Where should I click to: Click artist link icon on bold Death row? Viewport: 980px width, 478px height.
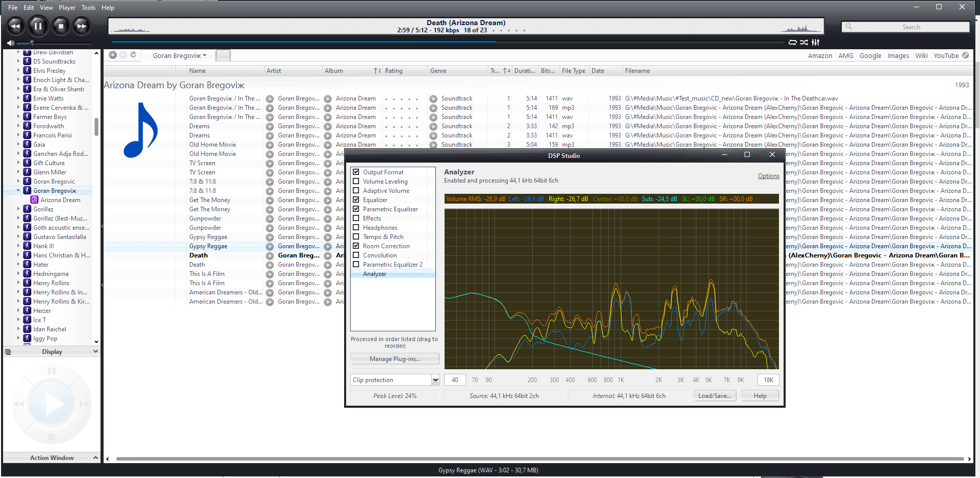[x=270, y=255]
